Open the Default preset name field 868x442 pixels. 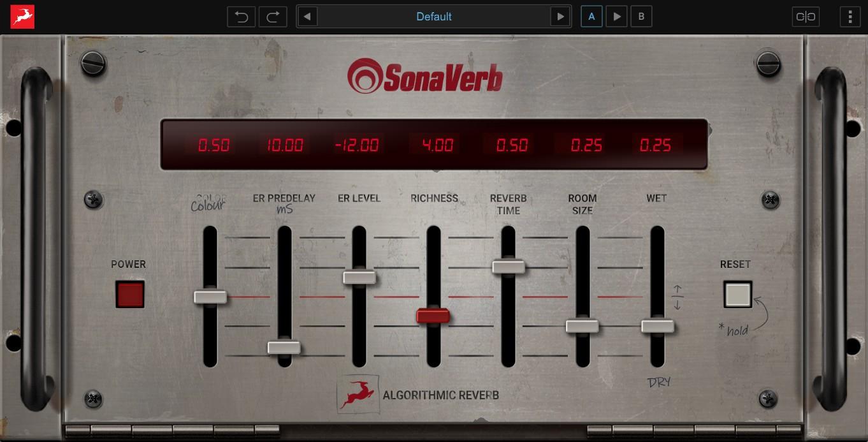pos(433,17)
